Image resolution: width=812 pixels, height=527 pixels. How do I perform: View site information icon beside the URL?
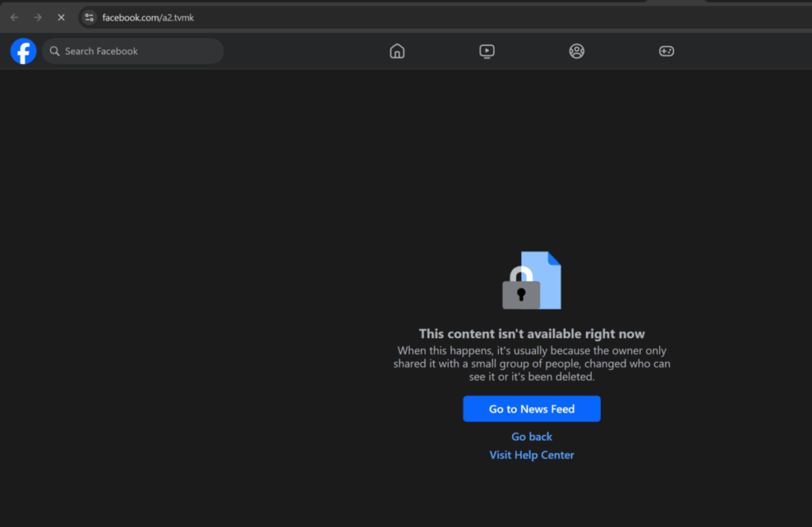point(89,17)
